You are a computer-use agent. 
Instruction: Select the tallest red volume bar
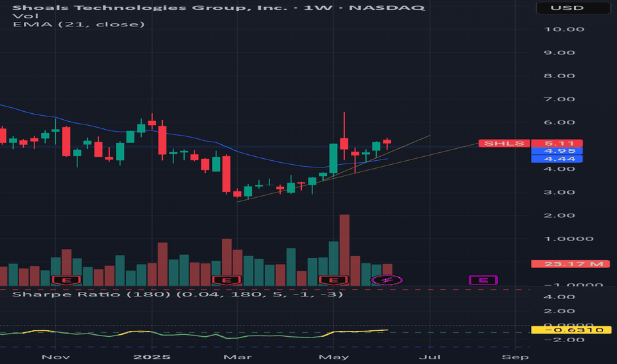point(344,250)
